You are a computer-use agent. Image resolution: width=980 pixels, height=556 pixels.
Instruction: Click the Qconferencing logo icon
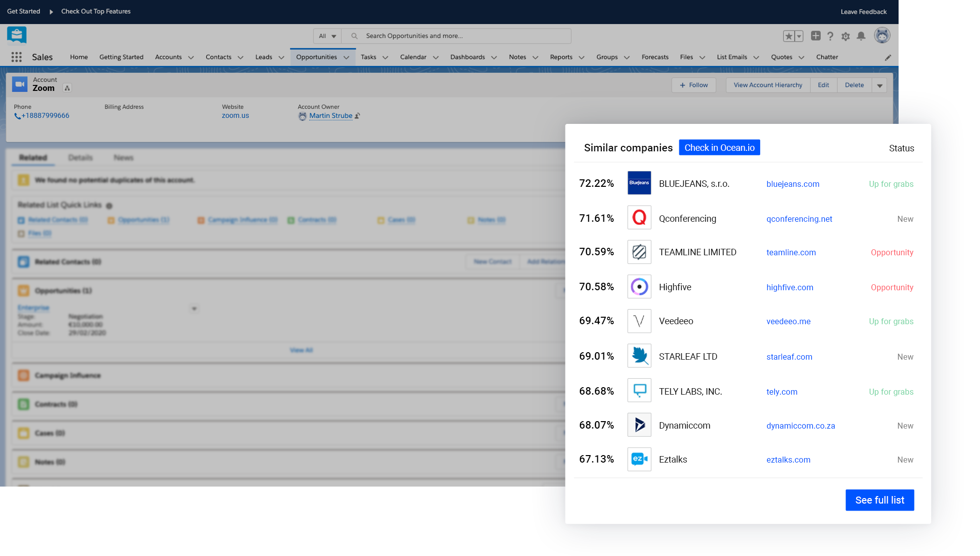click(639, 218)
